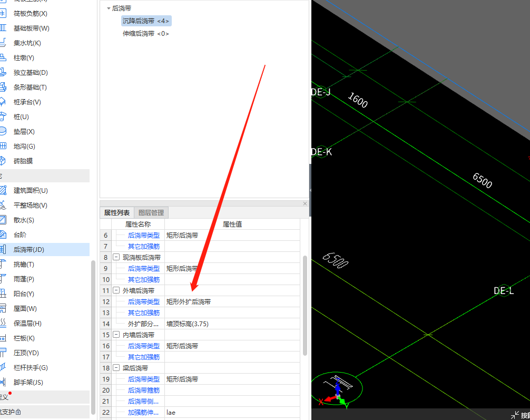The image size is (530, 420).
Task: Click 其它加强筋 link in row 7
Action: (144, 247)
